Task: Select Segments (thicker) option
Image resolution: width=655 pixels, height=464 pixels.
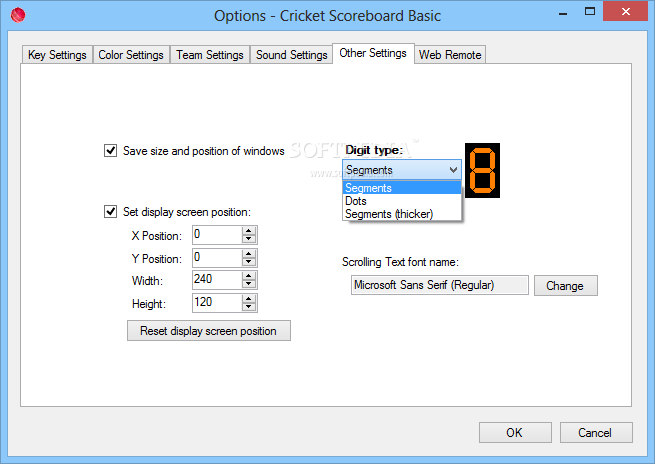Action: tap(402, 214)
